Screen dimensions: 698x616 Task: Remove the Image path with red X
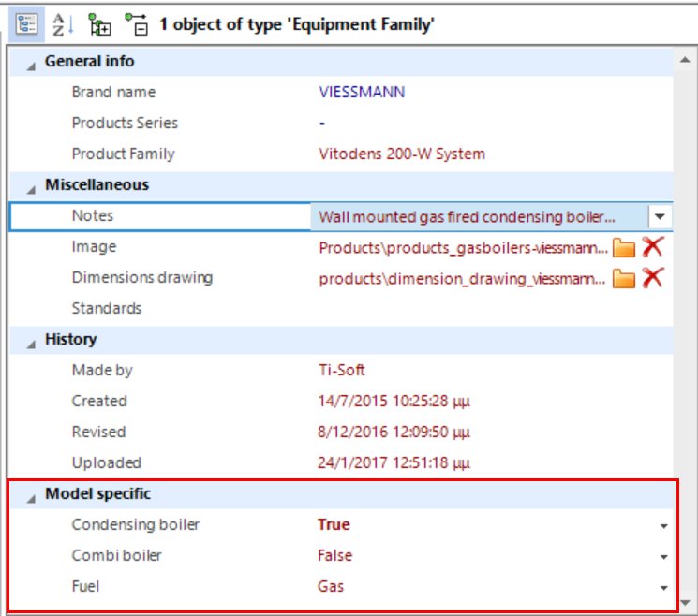coord(653,248)
